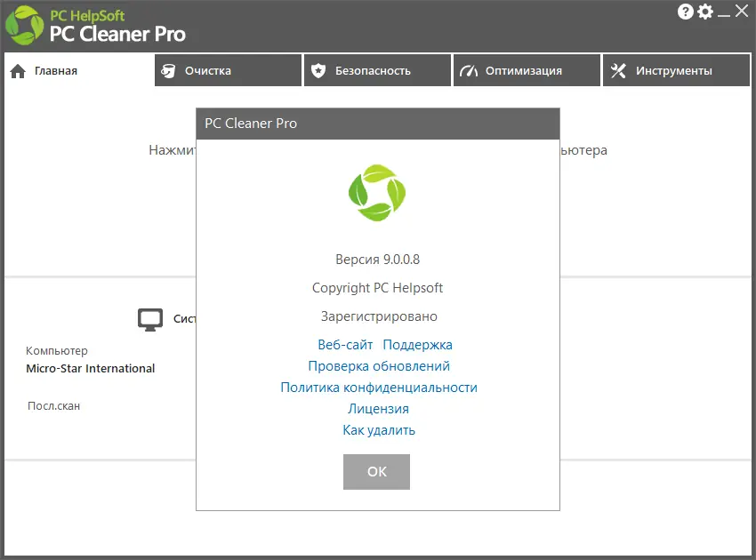Image resolution: width=756 pixels, height=560 pixels.
Task: View the Лицензия link
Action: (379, 409)
